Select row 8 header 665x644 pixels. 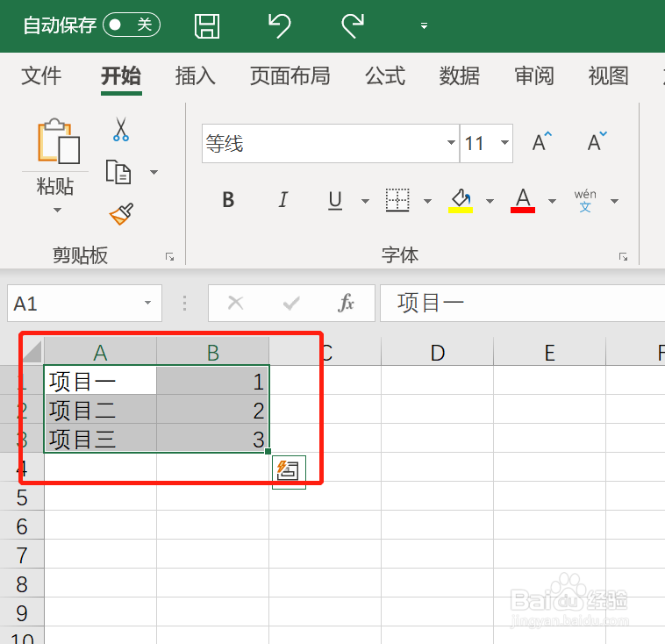(x=22, y=583)
